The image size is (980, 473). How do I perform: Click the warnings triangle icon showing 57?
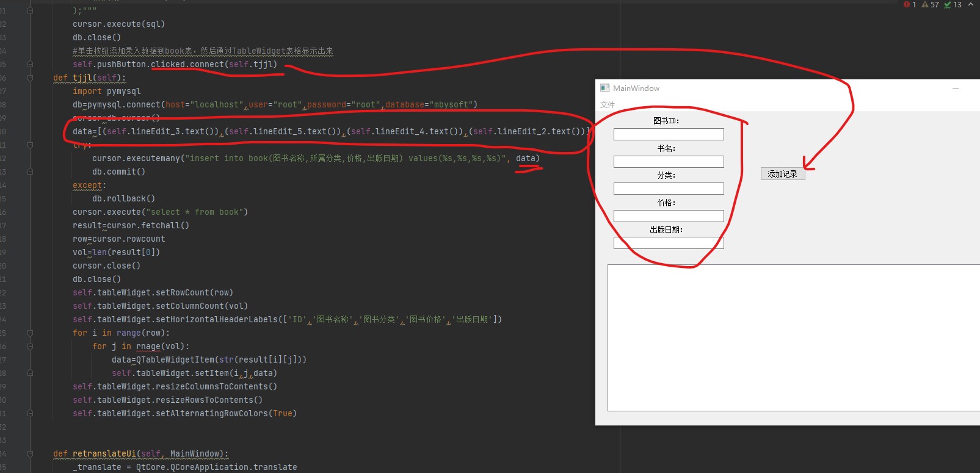point(925,4)
